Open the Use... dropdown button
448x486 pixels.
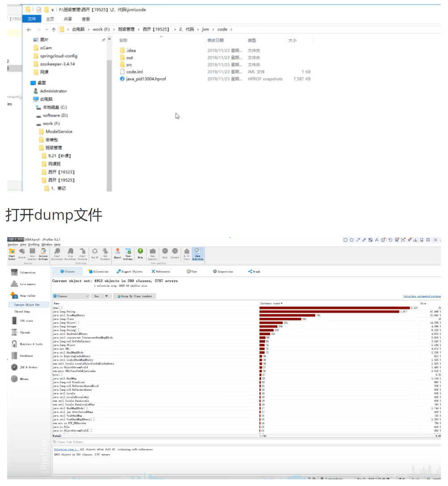101,296
